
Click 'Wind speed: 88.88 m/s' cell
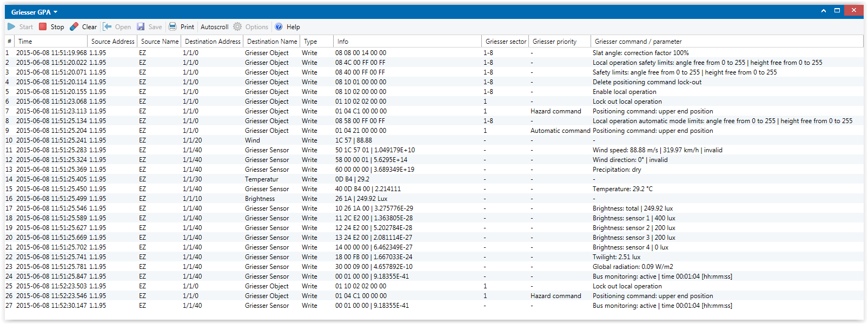coord(657,150)
